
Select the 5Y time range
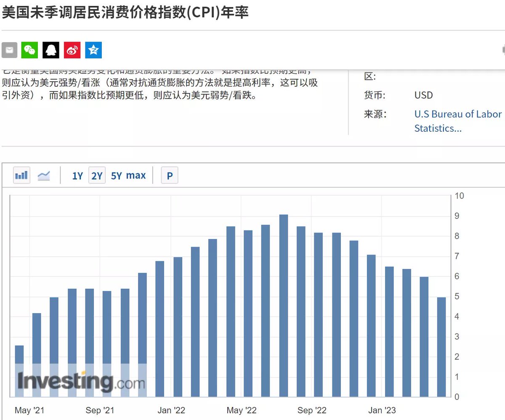pyautogui.click(x=116, y=175)
